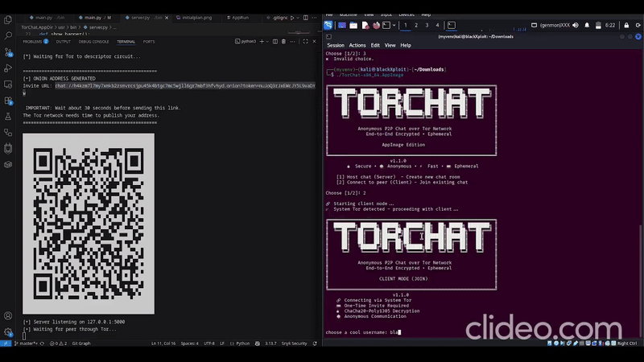This screenshot has height=362, width=644.
Task: Open the terminal launcher in the Kali panel
Action: [x=386, y=26]
